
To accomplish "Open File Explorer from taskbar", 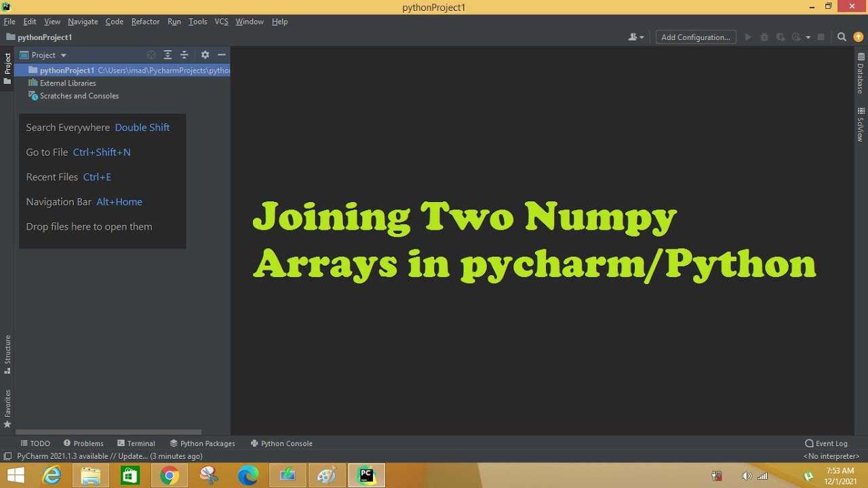I will [x=90, y=476].
